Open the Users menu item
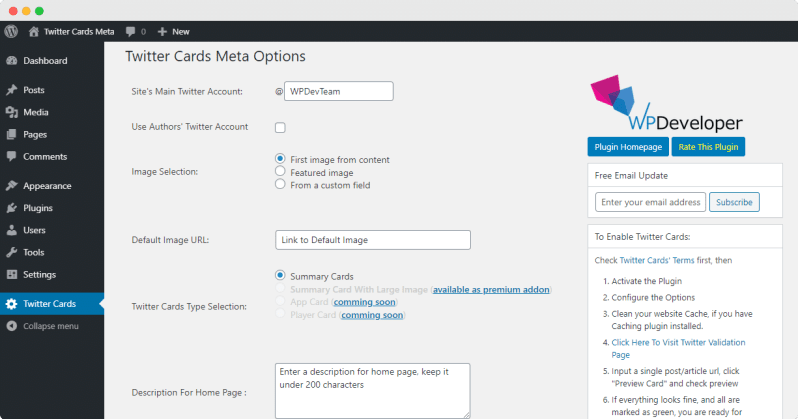This screenshot has width=798, height=419. [34, 230]
